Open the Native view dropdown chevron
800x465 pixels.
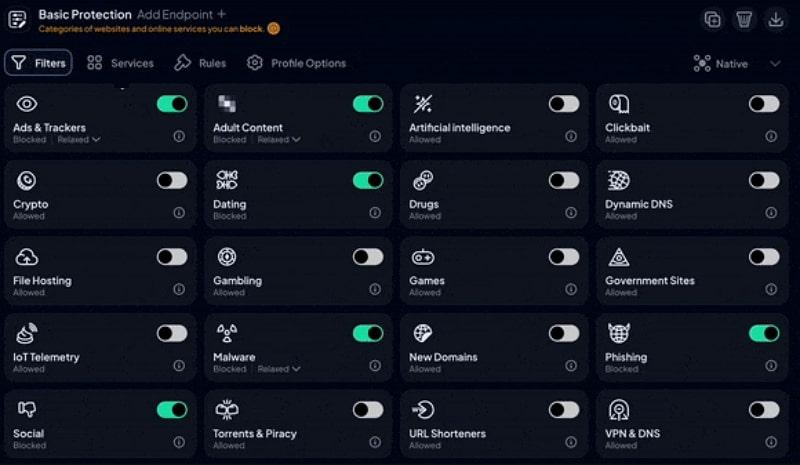775,63
